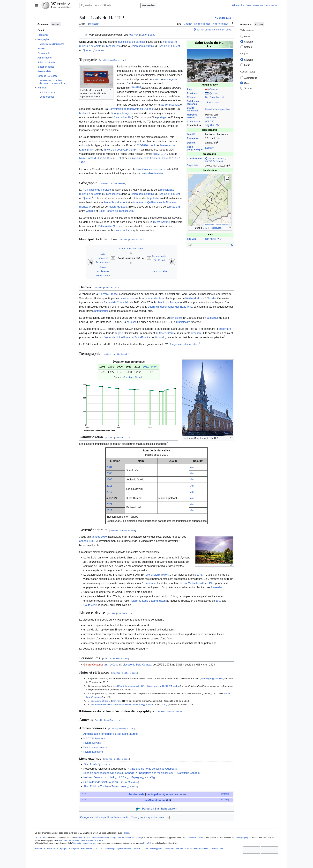Click the Canada flag icon in infobox

[207, 89]
